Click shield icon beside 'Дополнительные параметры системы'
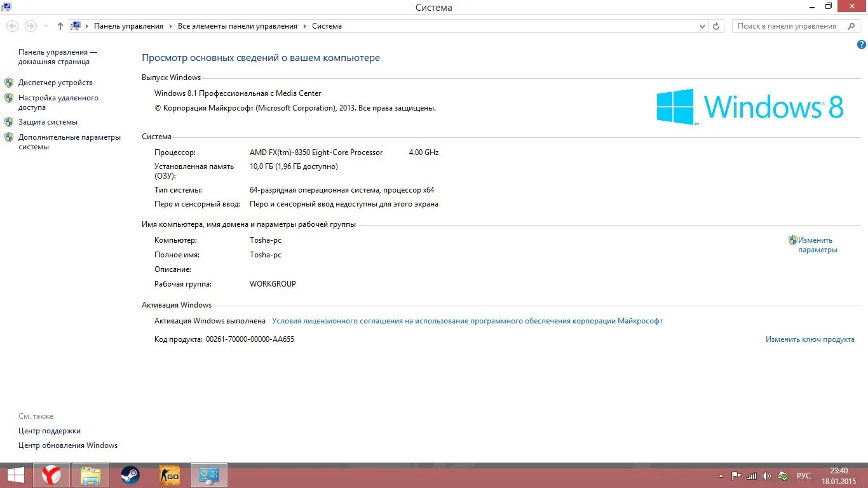868x488 pixels. click(x=9, y=137)
